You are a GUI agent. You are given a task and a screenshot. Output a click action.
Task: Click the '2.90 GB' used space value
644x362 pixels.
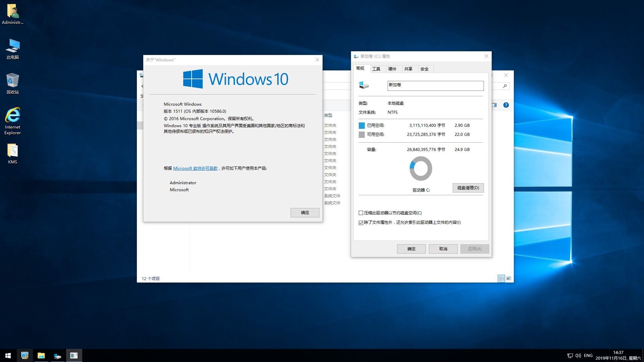coord(462,125)
